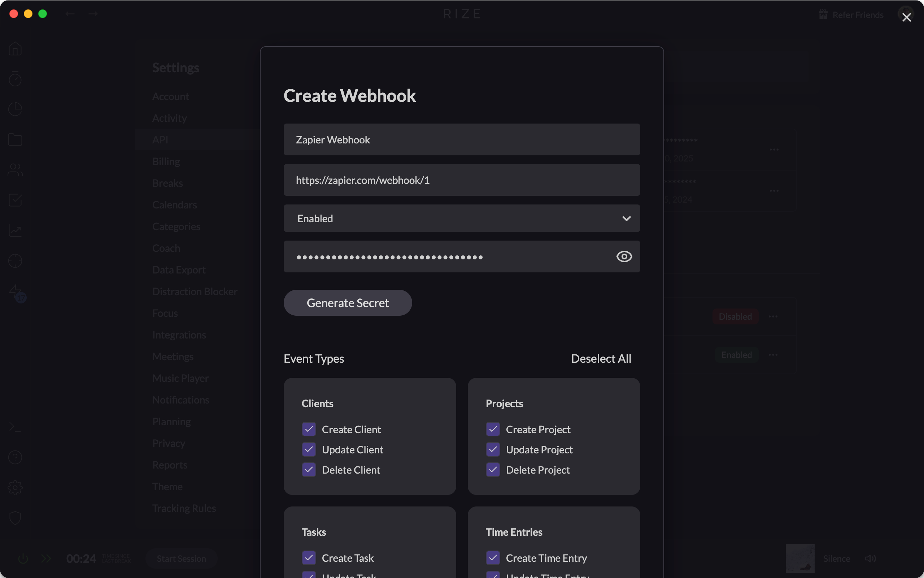924x578 pixels.
Task: Uncheck Create Time Entry checkbox
Action: click(x=493, y=558)
